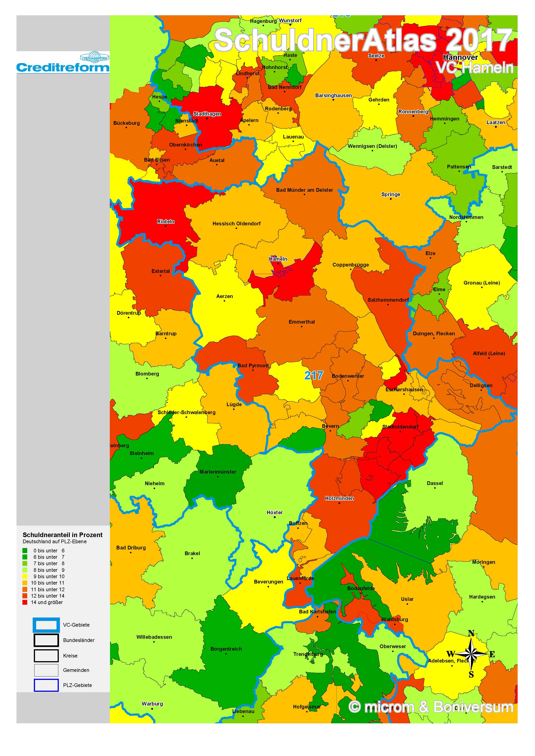Click the Bad Driburg label

click(131, 548)
